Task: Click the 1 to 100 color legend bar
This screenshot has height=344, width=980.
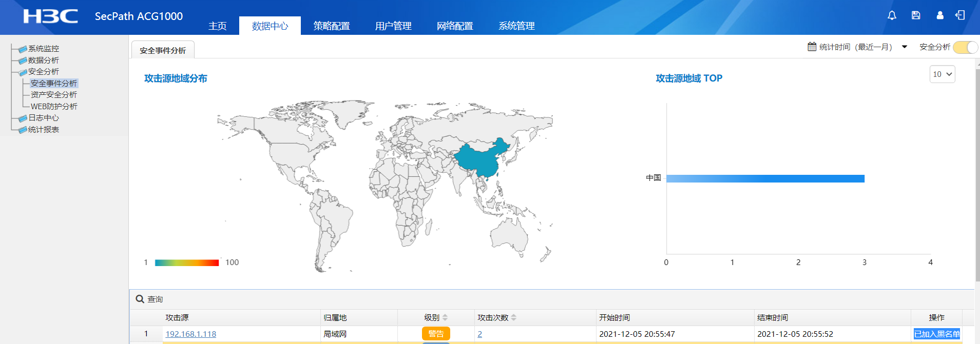Action: tap(187, 262)
